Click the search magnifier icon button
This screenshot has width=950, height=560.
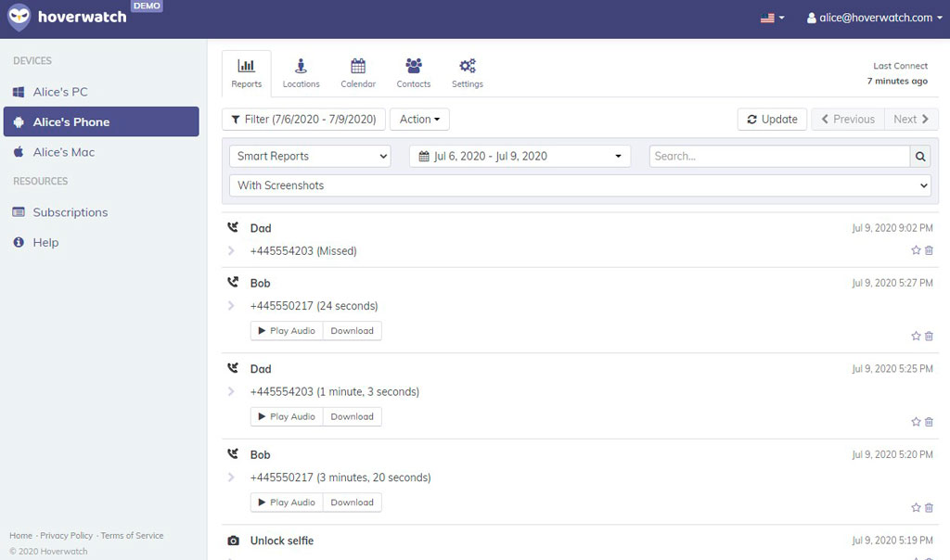click(920, 157)
